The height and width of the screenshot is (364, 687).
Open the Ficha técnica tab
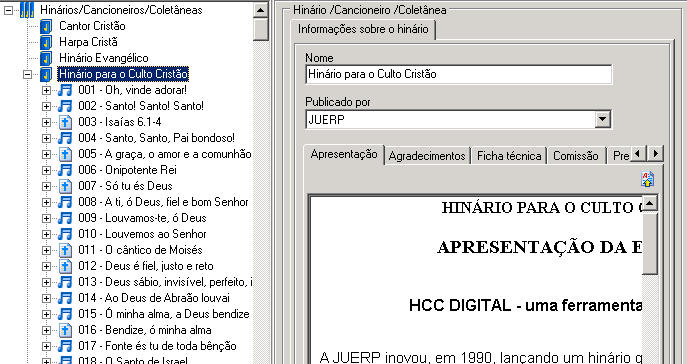point(509,156)
